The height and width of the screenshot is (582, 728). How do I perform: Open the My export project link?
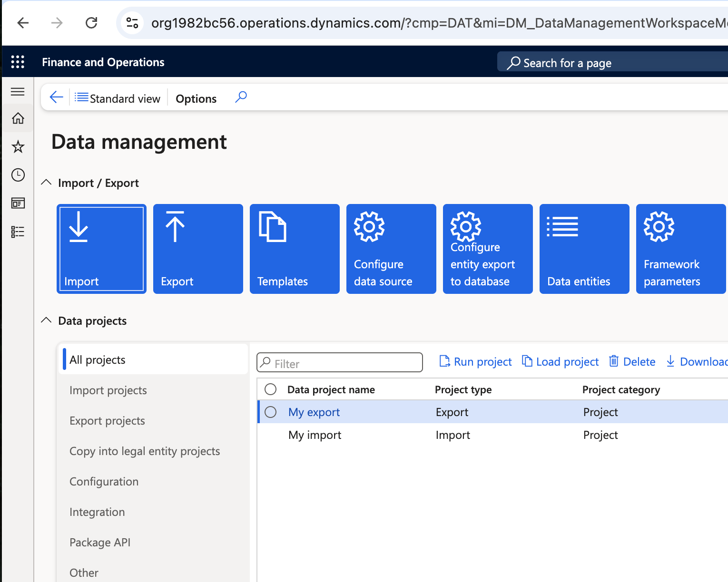click(x=314, y=412)
